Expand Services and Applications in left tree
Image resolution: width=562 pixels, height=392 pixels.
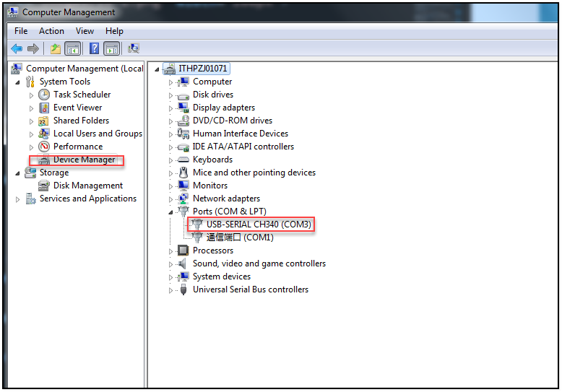18,199
